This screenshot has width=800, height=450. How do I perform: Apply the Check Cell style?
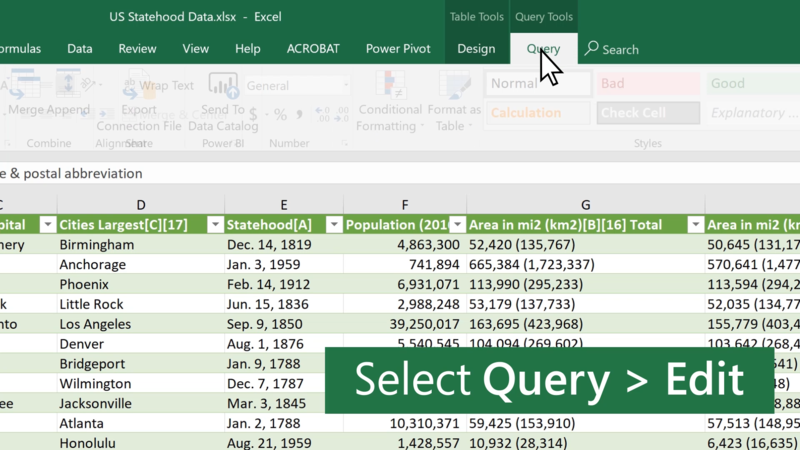click(x=648, y=113)
